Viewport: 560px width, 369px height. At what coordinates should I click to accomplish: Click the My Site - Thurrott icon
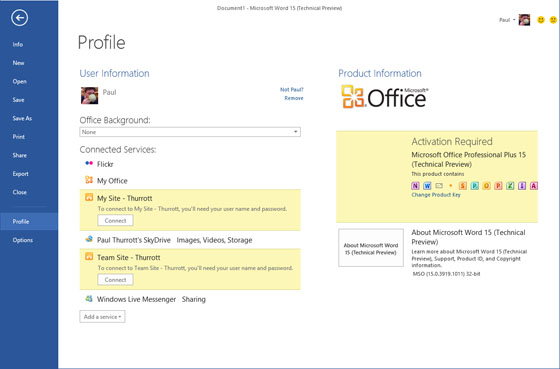pos(89,197)
